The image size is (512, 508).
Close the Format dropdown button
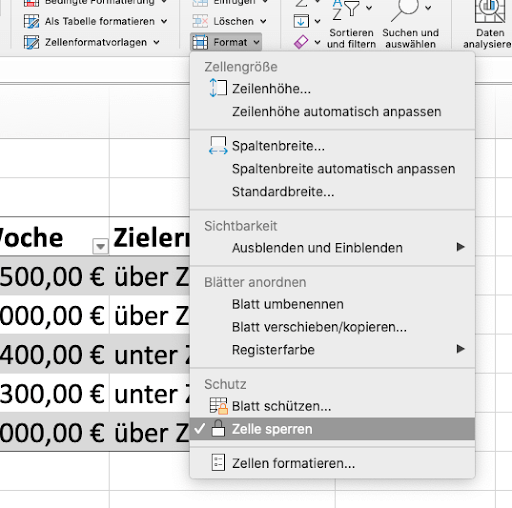[x=226, y=42]
